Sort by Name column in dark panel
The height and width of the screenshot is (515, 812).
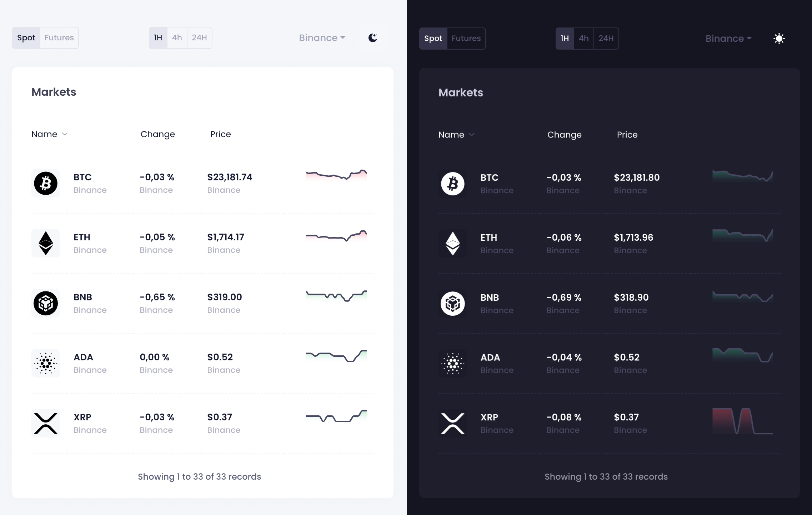tap(456, 135)
